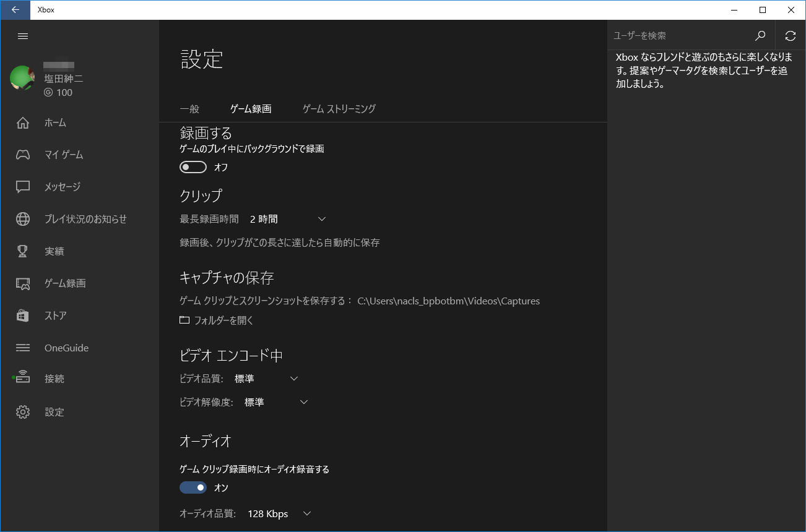Click the キャプチャの保存 section heading

[x=227, y=278]
